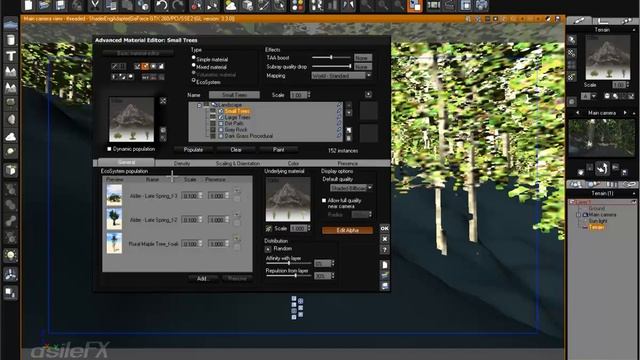Screen dimensions: 640x360
Task: Add a terrain with mountain icon in left toolbar
Action: coord(11,71)
